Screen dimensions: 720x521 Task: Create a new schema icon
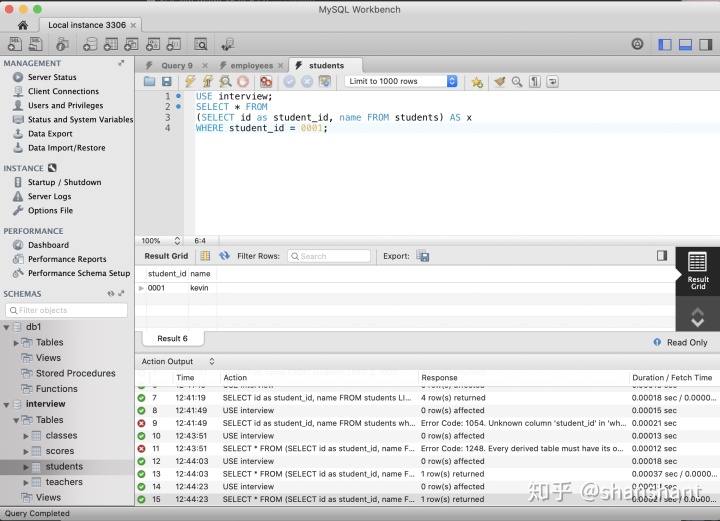pos(90,44)
